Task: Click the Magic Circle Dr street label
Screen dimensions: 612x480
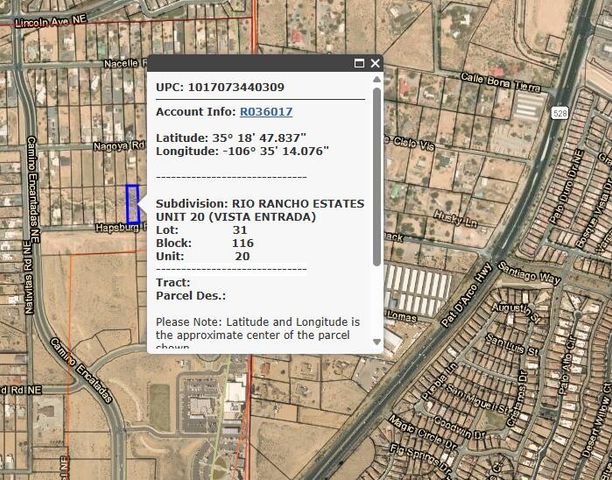Action: (423, 431)
